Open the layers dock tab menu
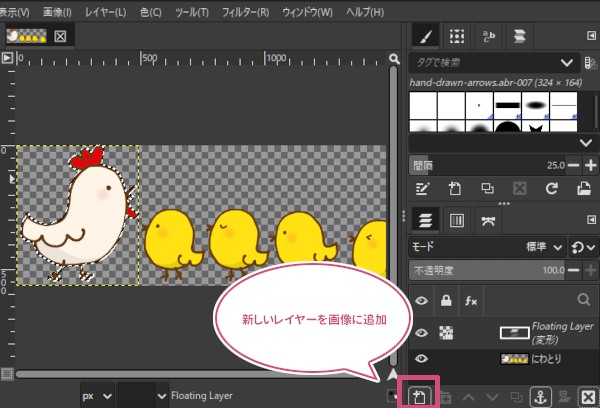600x408 pixels. click(591, 220)
